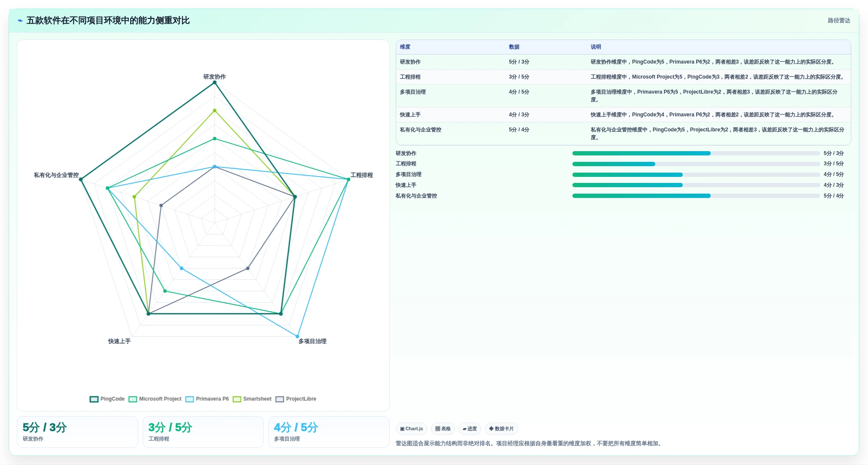
Task: Click the 私有化与企业管控 progress bar
Action: 696,196
